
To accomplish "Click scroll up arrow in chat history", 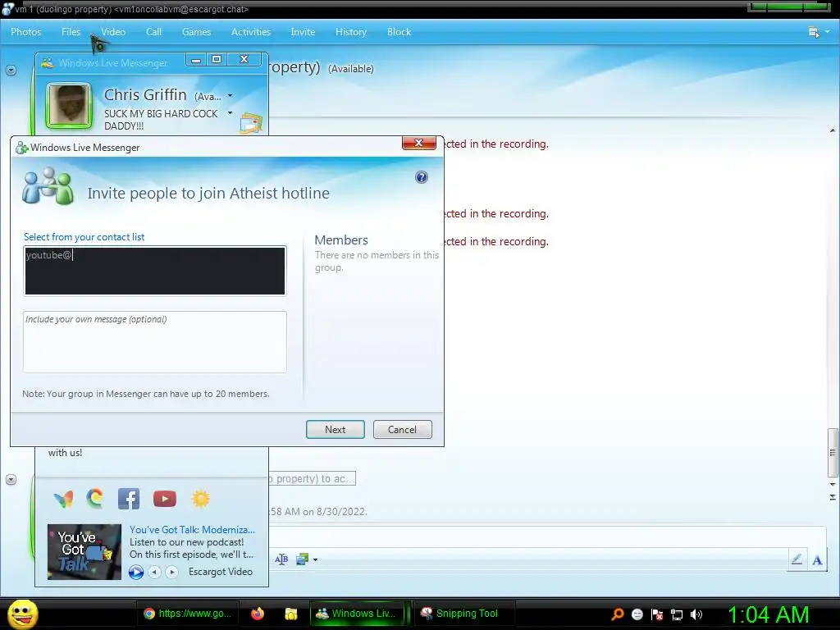I will coord(833,130).
